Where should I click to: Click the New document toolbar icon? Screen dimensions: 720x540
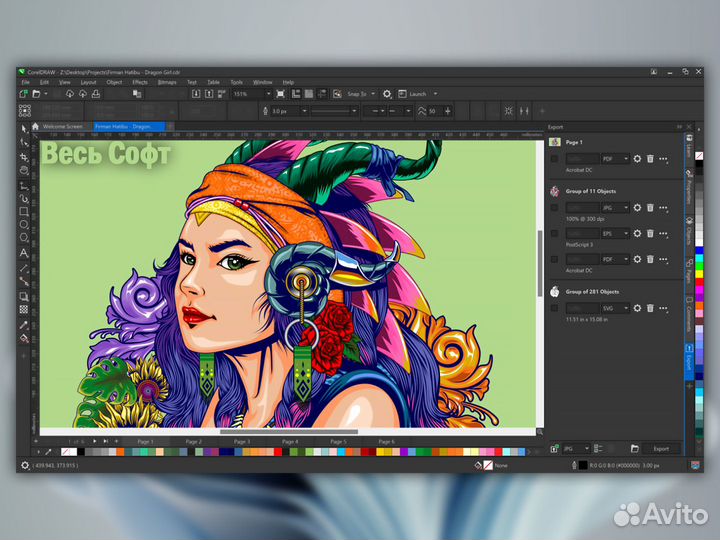point(23,94)
